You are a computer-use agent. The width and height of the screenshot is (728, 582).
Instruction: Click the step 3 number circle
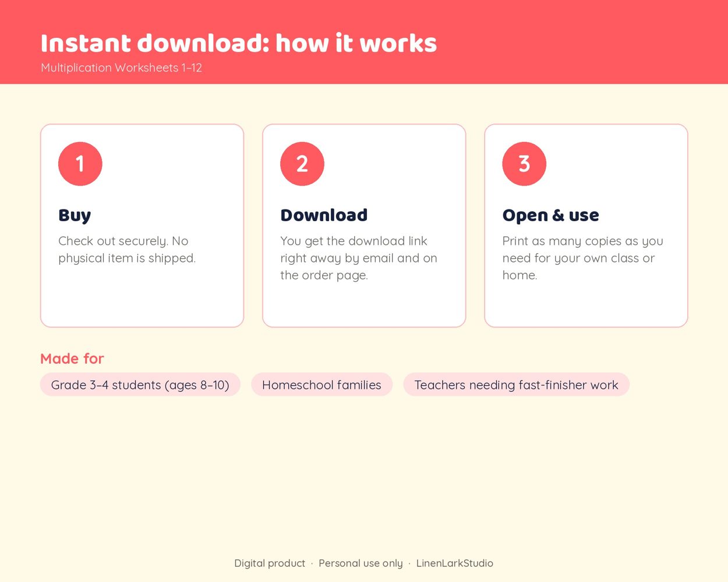click(524, 164)
